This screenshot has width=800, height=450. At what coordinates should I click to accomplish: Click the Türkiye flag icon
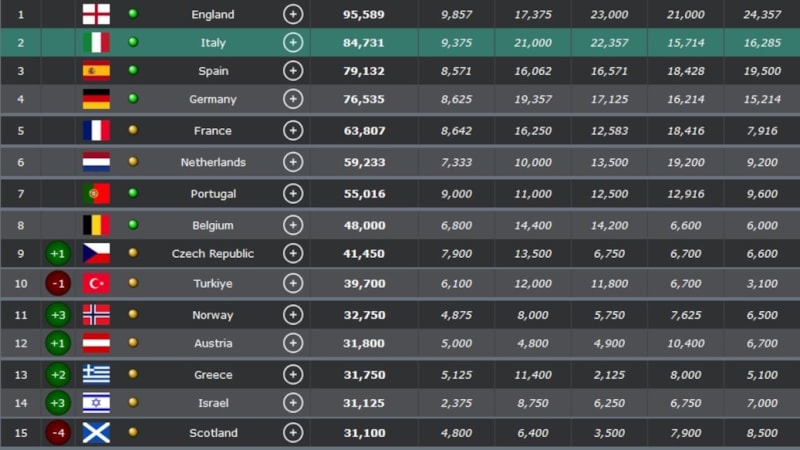(x=96, y=283)
